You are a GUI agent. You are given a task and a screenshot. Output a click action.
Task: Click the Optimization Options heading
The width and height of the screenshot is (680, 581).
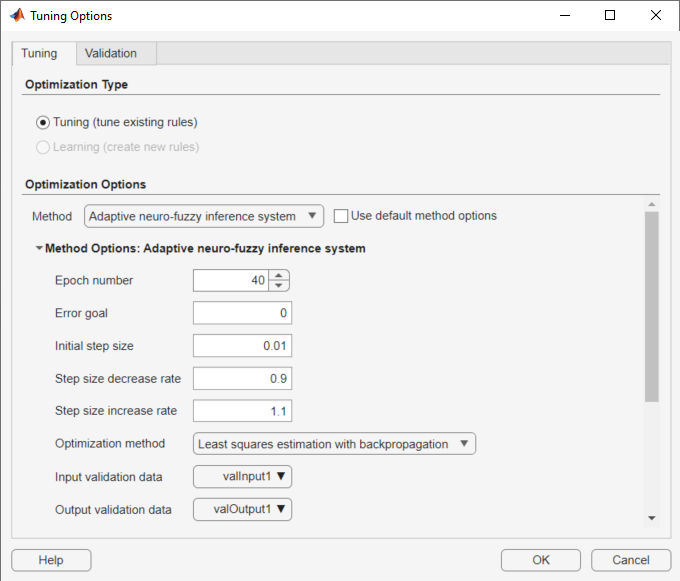tap(85, 184)
